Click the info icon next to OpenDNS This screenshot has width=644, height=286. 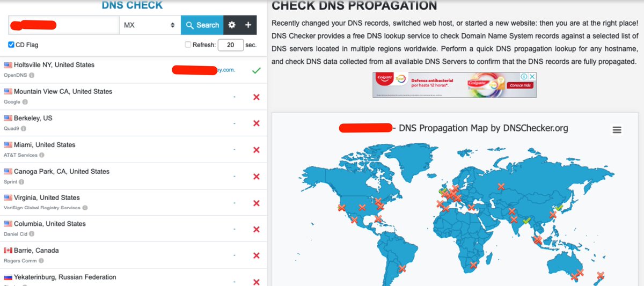tap(32, 76)
